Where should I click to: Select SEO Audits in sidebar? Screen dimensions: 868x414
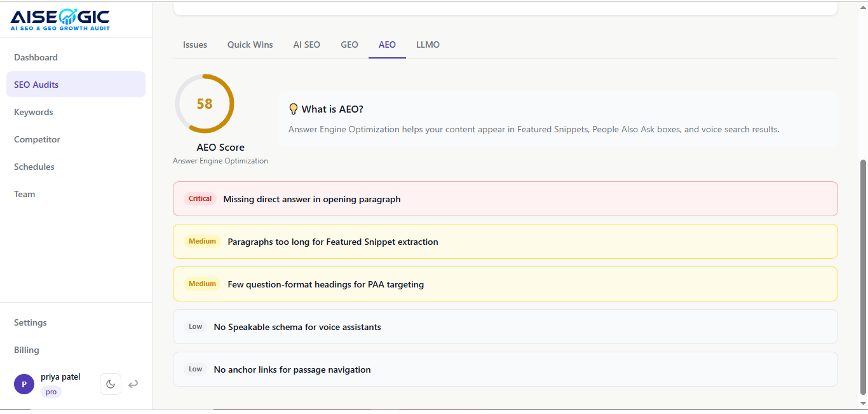click(x=76, y=85)
